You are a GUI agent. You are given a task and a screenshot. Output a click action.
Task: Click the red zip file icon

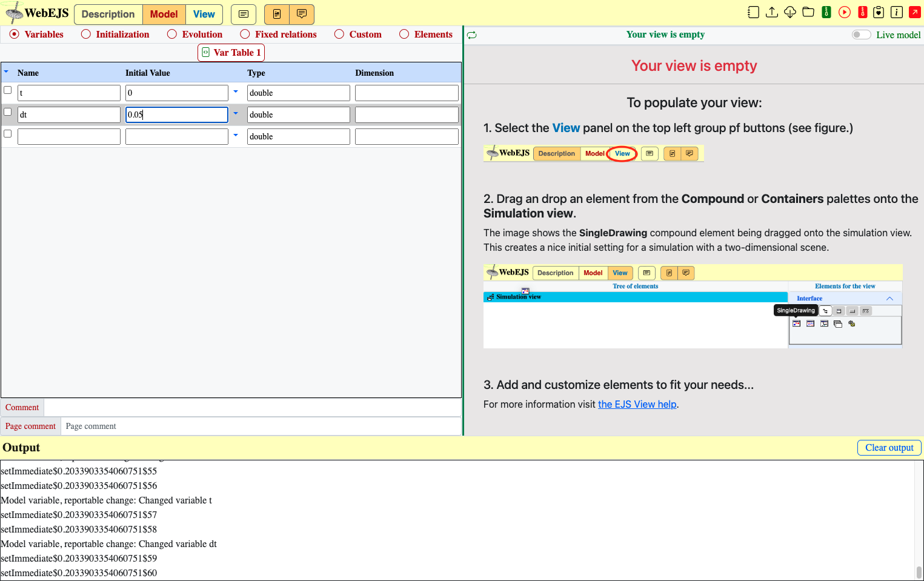[863, 12]
